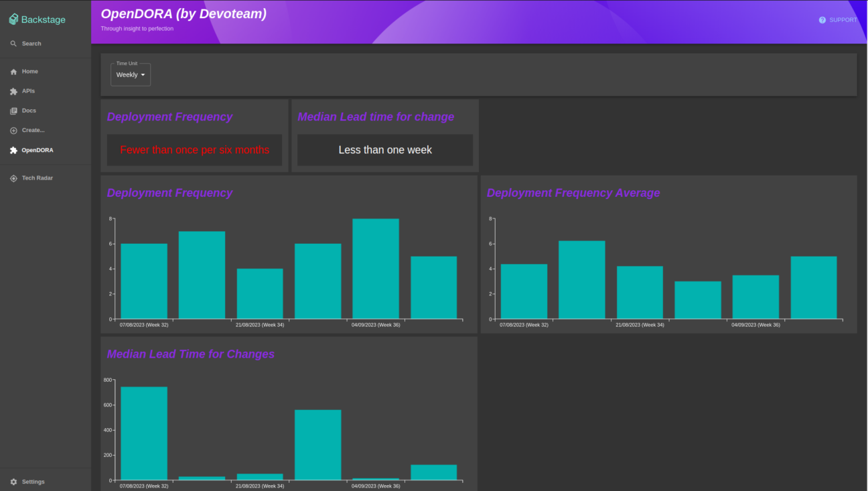Screen dimensions: 868x491
Task: Click the Create plus-circle icon
Action: coord(13,131)
